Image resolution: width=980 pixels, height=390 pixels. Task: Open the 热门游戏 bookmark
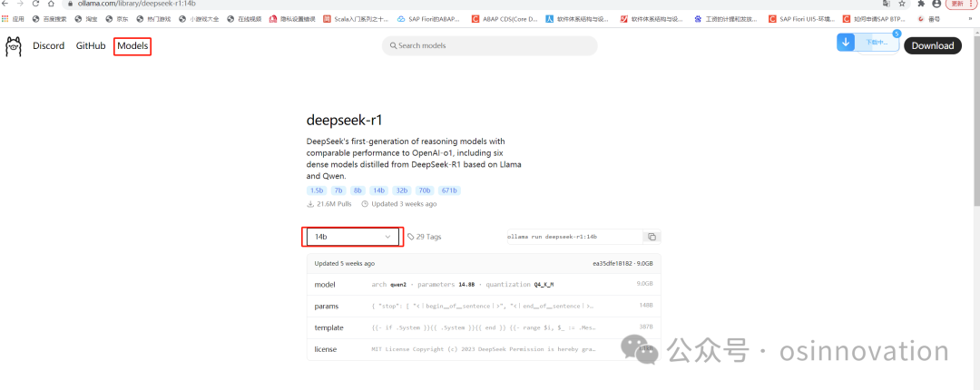(x=153, y=19)
